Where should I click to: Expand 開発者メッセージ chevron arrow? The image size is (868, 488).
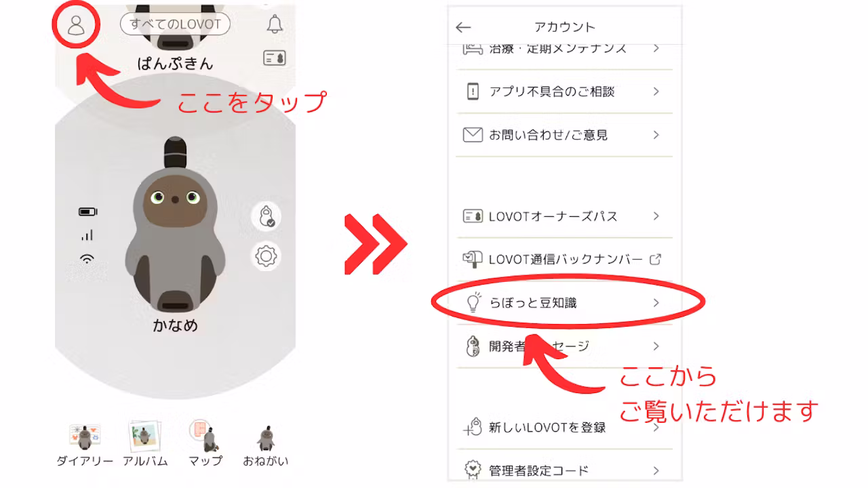coord(656,346)
